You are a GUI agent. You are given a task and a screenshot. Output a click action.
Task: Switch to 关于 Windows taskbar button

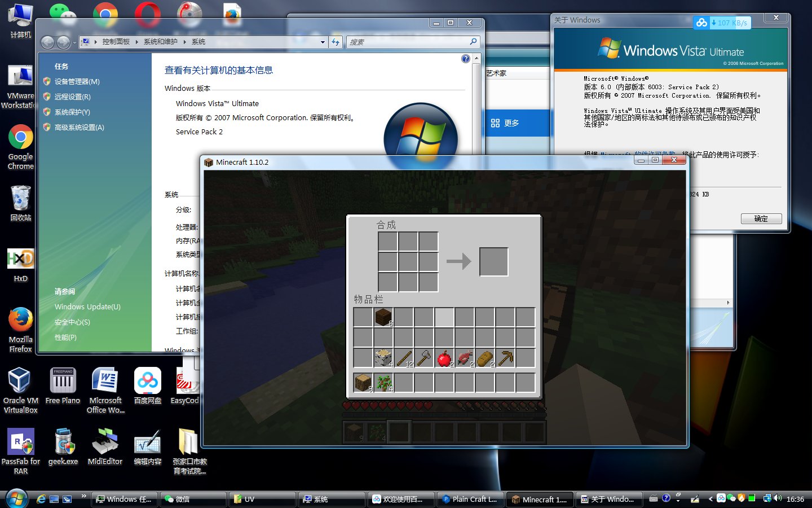(610, 499)
